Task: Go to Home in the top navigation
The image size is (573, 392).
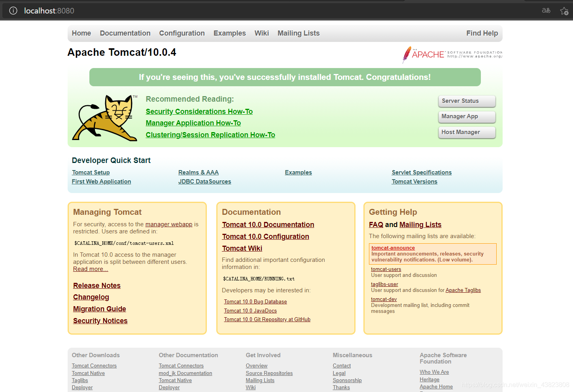Action: point(81,33)
